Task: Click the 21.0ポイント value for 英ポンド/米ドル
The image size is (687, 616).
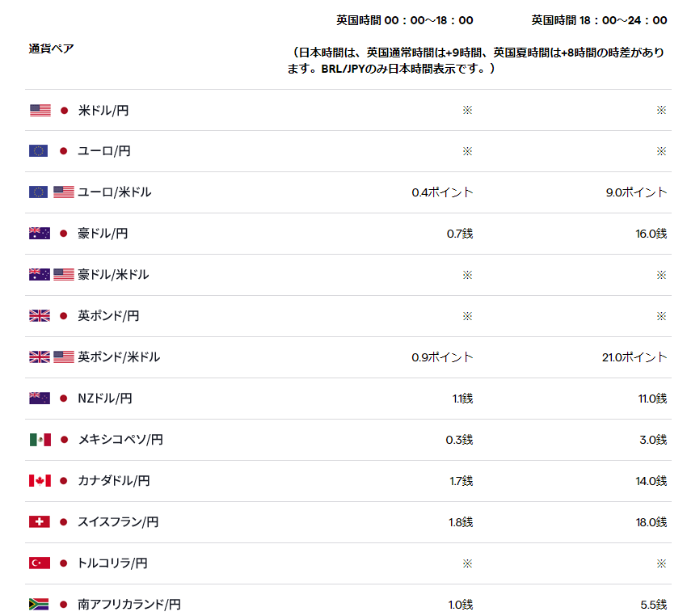Action: coord(634,357)
